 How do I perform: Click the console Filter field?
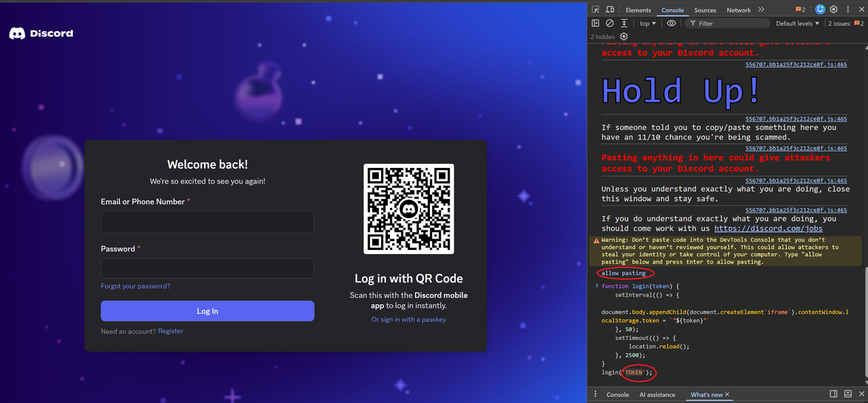(729, 23)
